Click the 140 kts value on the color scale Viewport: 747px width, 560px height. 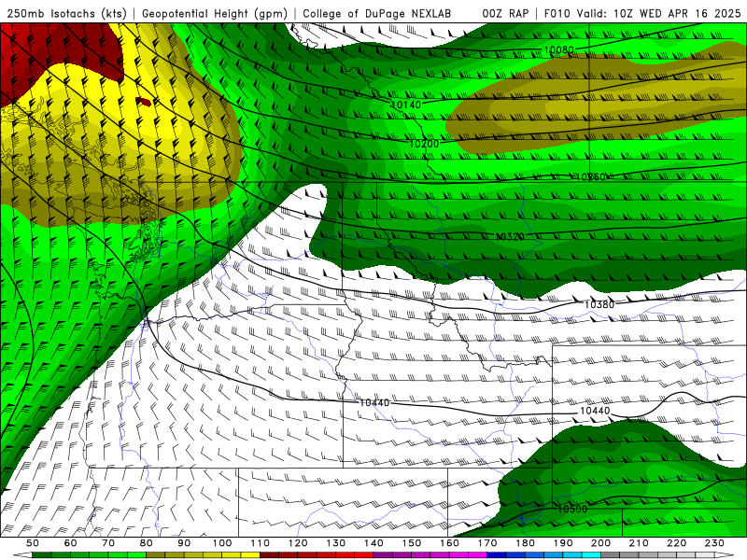[x=374, y=543]
